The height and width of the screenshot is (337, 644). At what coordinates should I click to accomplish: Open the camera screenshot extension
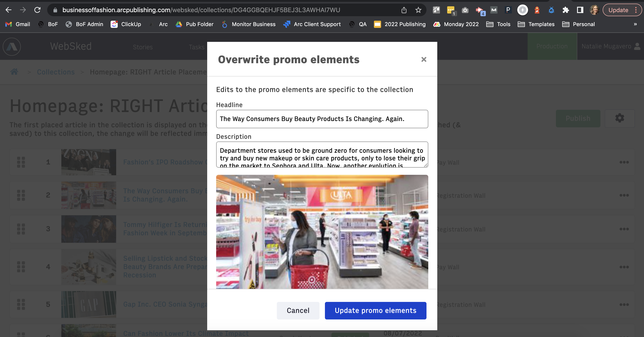pos(465,10)
